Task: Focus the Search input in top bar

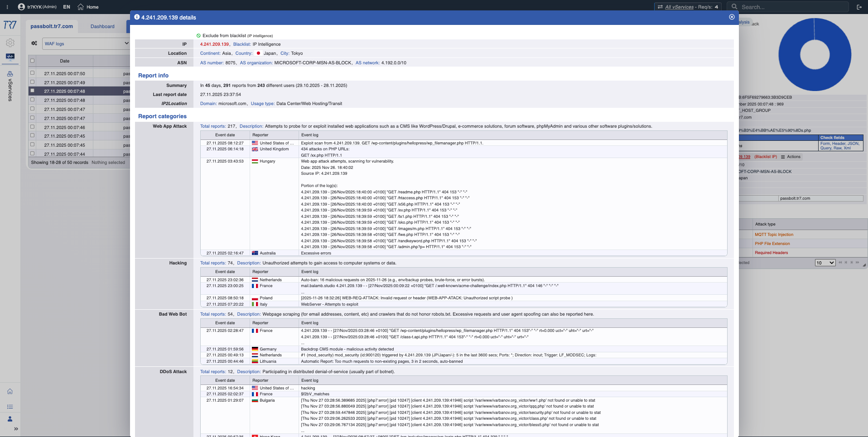Action: point(794,7)
